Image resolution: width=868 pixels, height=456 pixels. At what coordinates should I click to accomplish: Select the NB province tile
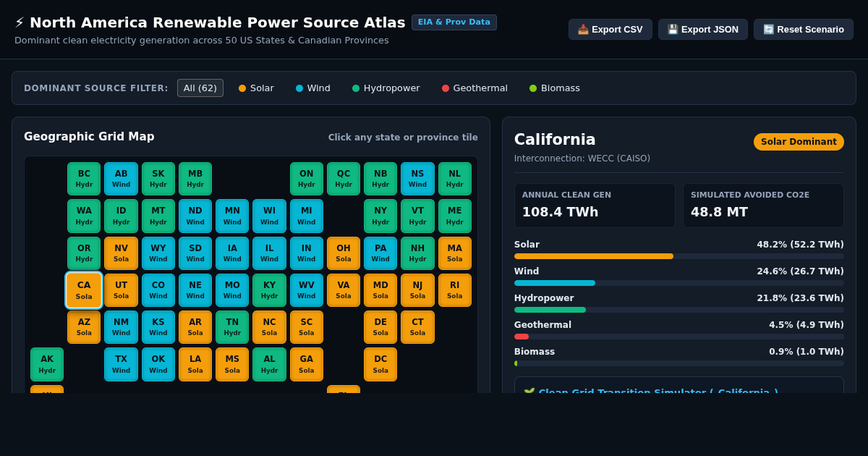pos(380,179)
